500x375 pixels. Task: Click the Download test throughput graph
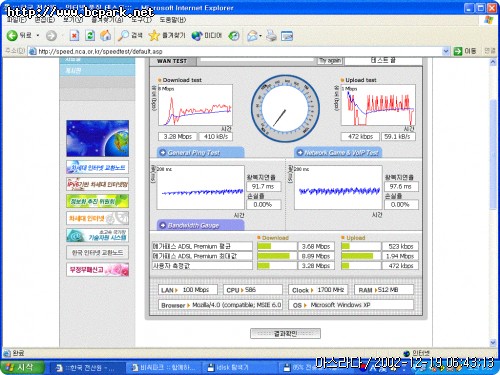point(195,105)
